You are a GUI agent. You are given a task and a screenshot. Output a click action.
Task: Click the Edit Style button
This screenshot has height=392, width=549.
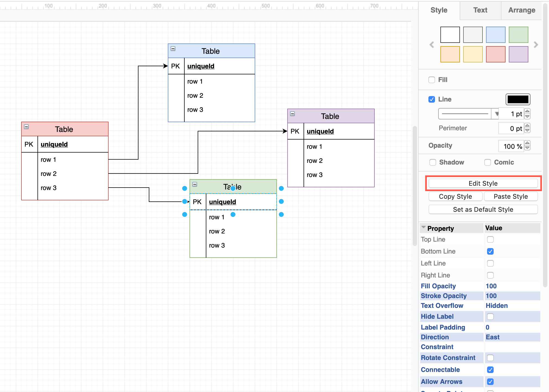pos(483,183)
